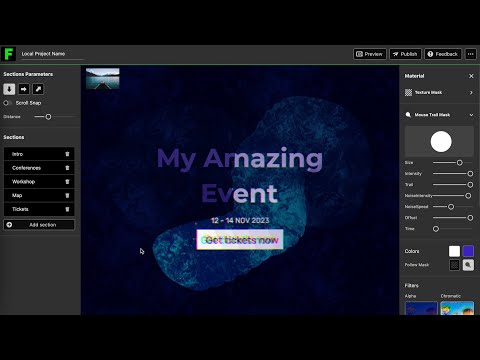Viewport: 480px width, 360px height.
Task: Select the mouse follow mask option
Action: (x=468, y=265)
